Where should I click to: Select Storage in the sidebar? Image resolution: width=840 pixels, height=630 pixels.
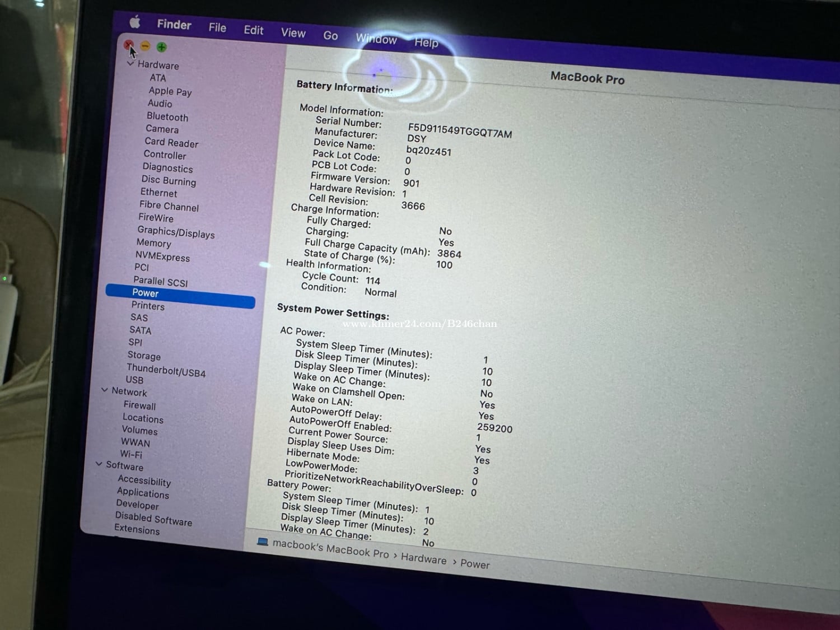pos(144,356)
